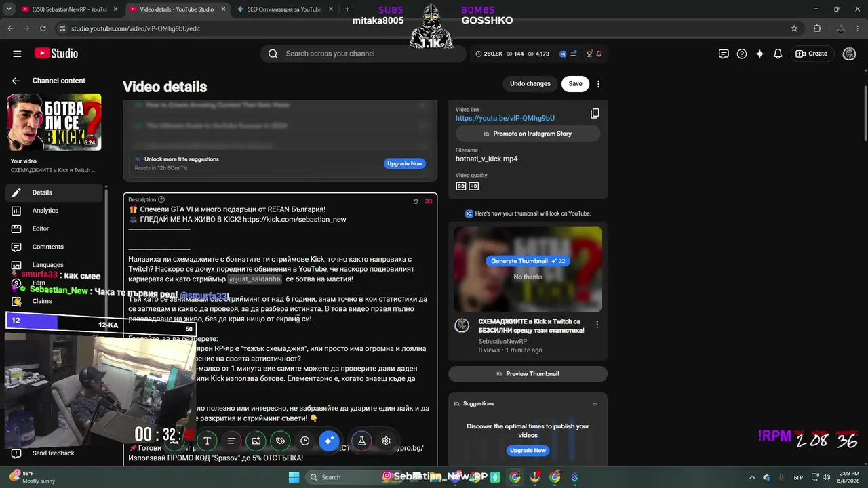
Task: Open the weather widget showing 88°F
Action: pyautogui.click(x=34, y=477)
